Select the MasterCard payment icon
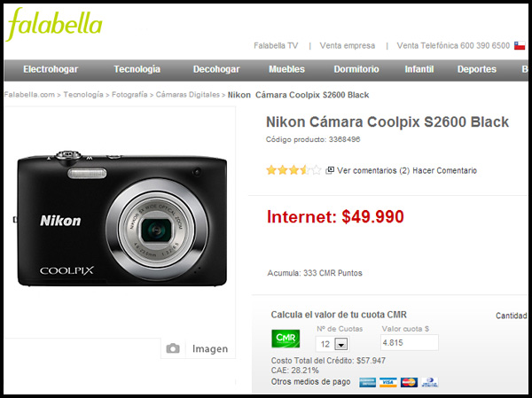This screenshot has height=398, width=532. tap(409, 382)
